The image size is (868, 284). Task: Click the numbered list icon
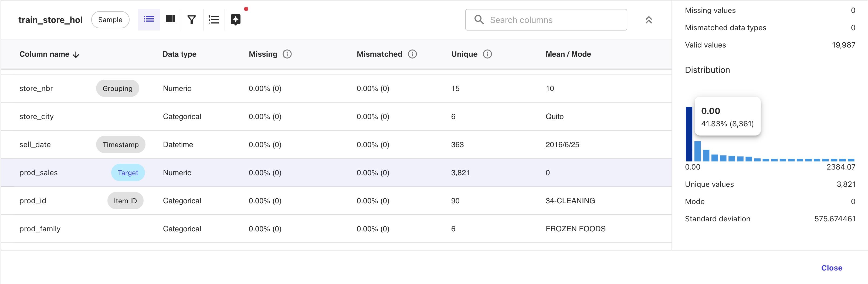click(x=214, y=20)
